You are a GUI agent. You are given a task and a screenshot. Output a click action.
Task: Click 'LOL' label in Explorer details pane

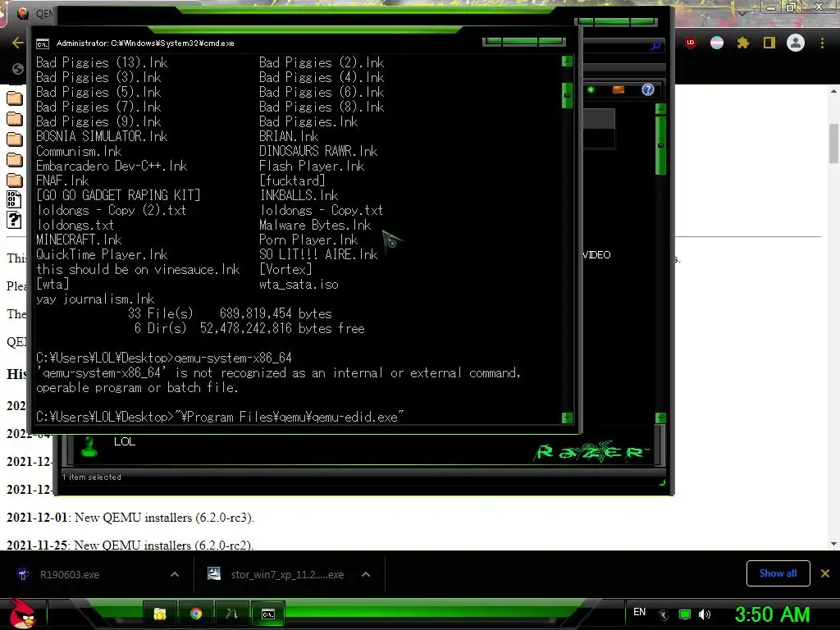pyautogui.click(x=125, y=441)
